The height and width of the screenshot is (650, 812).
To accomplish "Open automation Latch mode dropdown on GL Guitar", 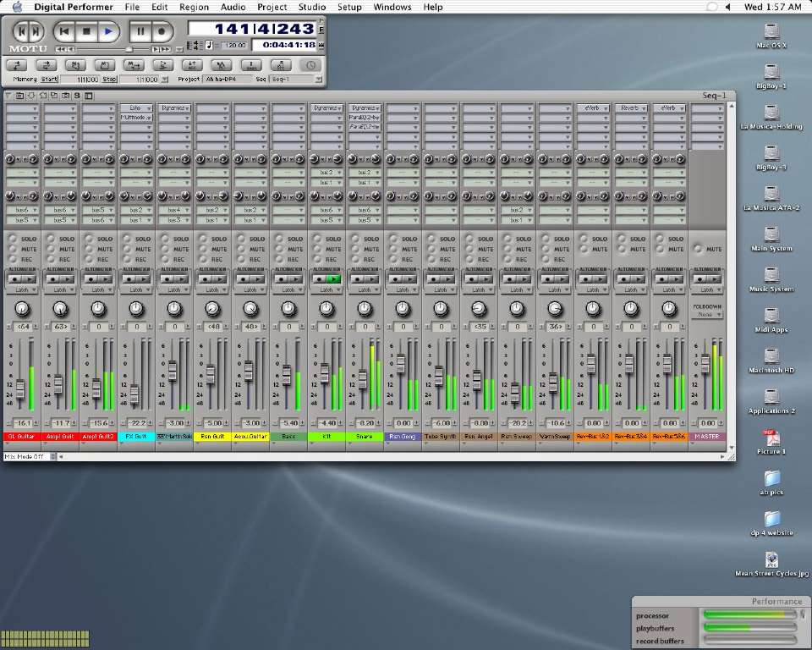I will (x=22, y=289).
